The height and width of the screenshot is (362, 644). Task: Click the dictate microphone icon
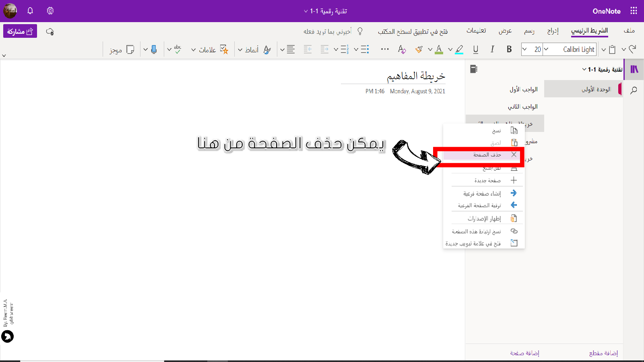(x=154, y=49)
